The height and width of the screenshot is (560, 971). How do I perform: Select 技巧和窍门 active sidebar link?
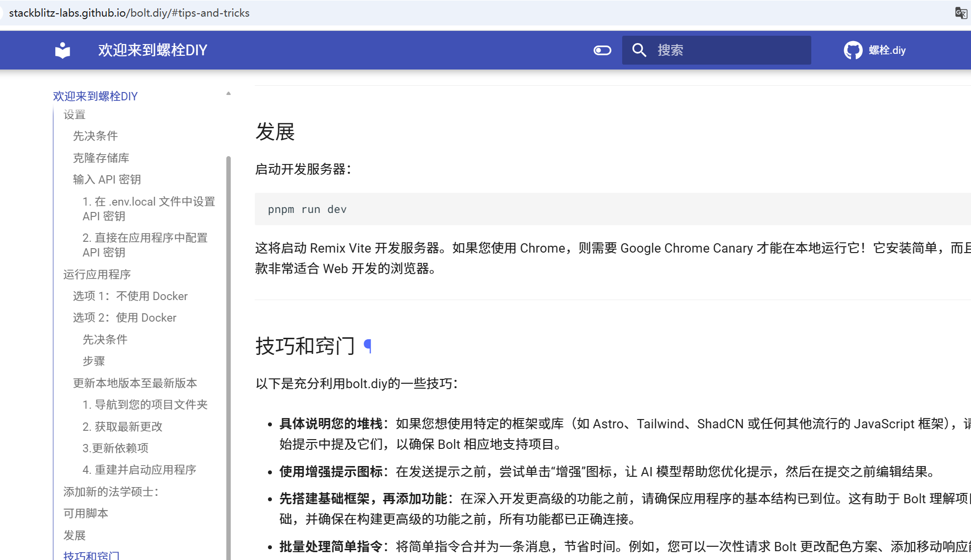pos(92,555)
